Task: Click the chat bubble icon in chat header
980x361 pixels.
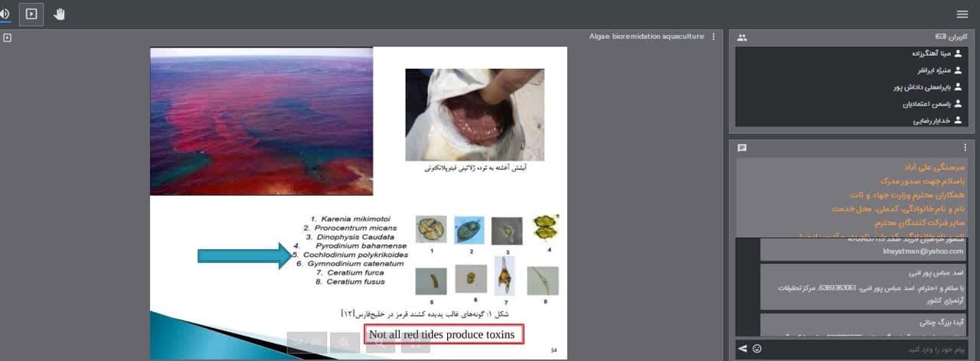Action: point(742,148)
